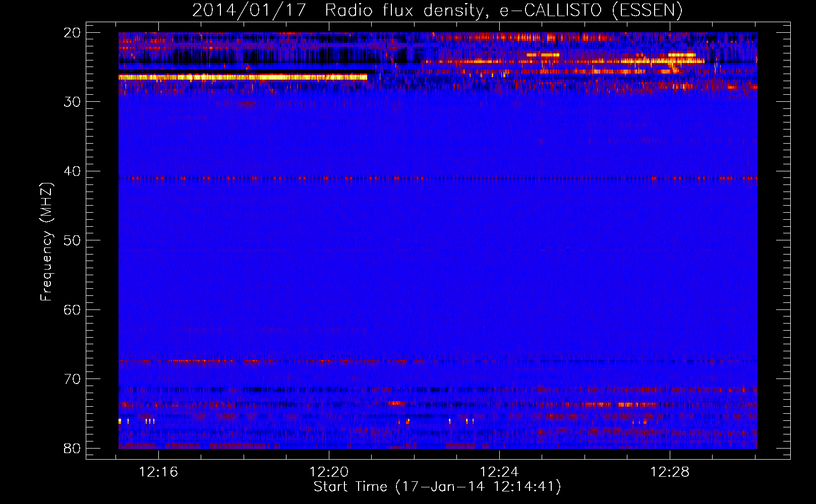Click the '70' frequency tick label
Screen dimensions: 816x504
pyautogui.click(x=73, y=379)
